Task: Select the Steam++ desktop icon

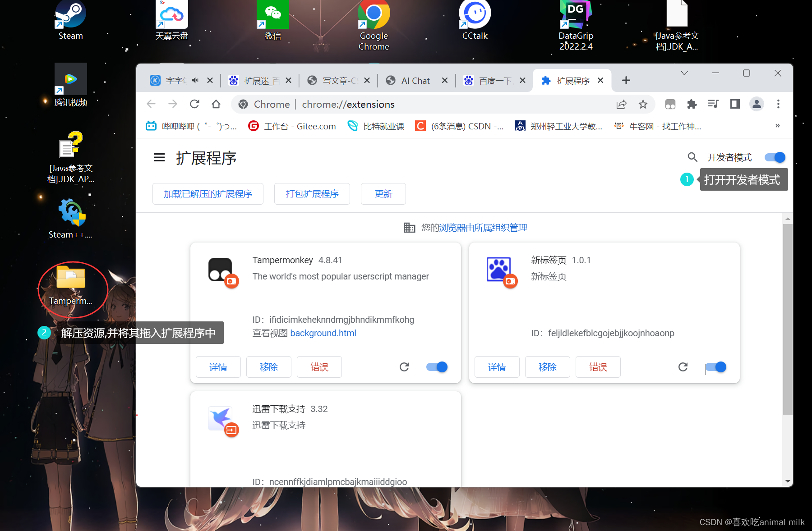Action: point(71,219)
